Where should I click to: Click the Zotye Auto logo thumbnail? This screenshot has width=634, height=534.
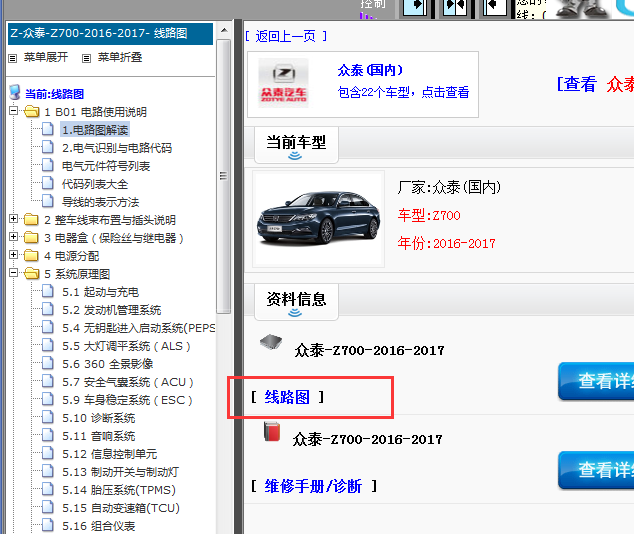[x=283, y=83]
